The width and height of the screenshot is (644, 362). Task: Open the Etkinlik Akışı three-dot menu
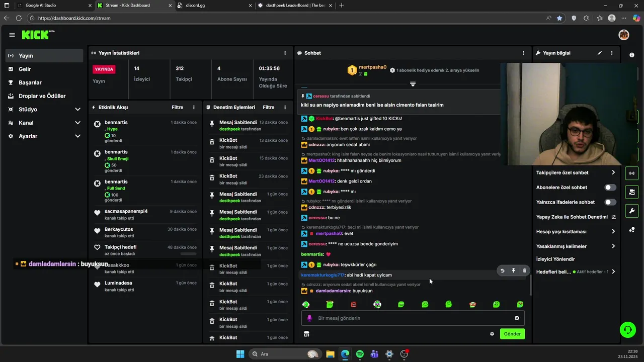[194, 107]
